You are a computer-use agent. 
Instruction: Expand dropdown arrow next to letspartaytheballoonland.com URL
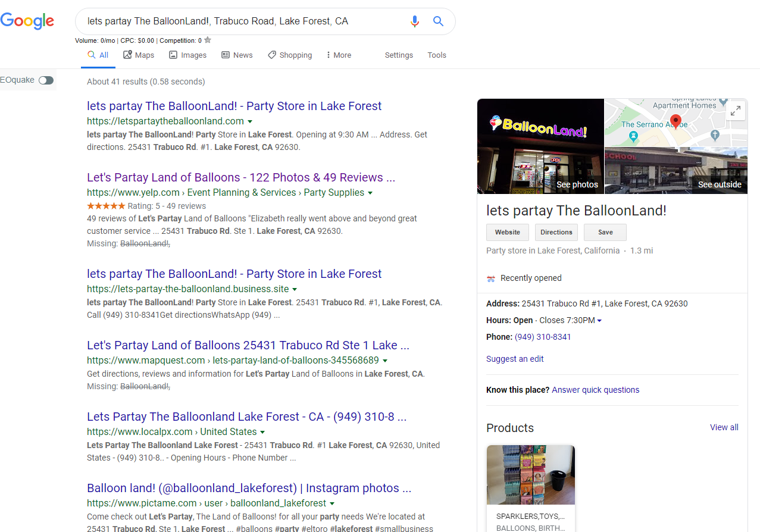pyautogui.click(x=250, y=121)
